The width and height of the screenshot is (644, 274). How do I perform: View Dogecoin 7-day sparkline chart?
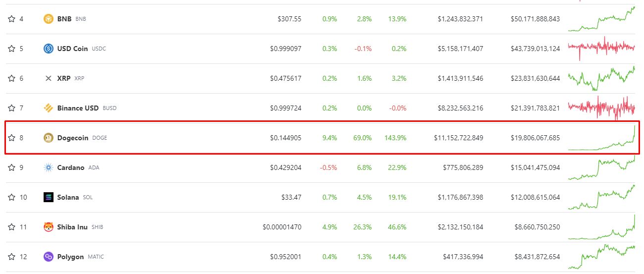click(601, 138)
